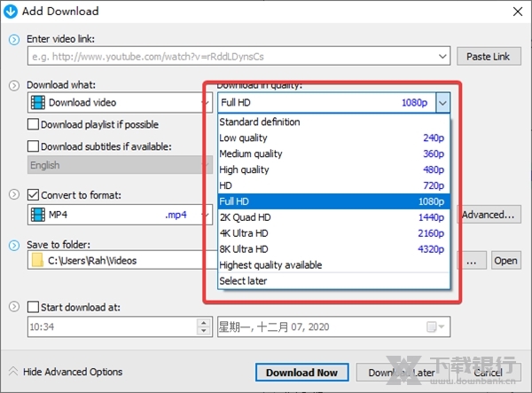
Task: Tick the Start download at checkbox
Action: [33, 307]
